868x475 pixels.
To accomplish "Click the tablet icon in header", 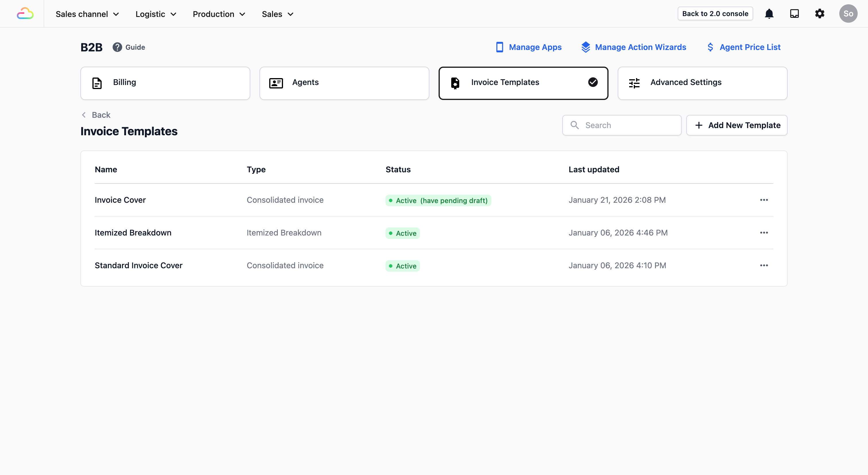I will (x=794, y=14).
